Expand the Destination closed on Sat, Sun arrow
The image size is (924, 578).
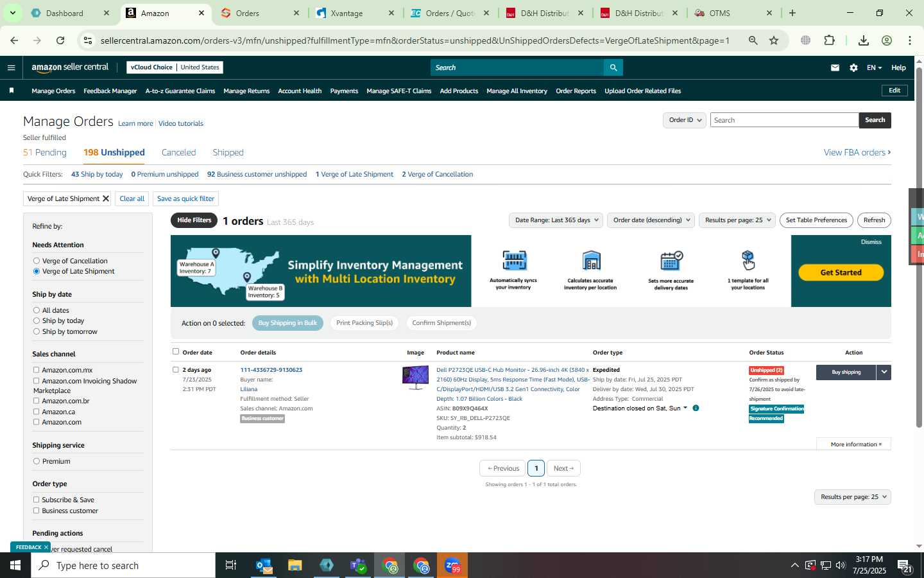[685, 408]
